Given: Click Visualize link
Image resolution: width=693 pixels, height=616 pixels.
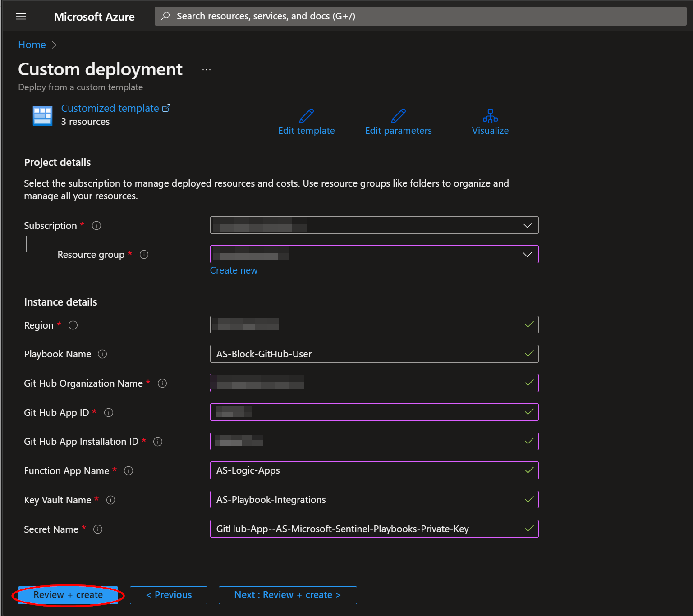Looking at the screenshot, I should coord(490,131).
